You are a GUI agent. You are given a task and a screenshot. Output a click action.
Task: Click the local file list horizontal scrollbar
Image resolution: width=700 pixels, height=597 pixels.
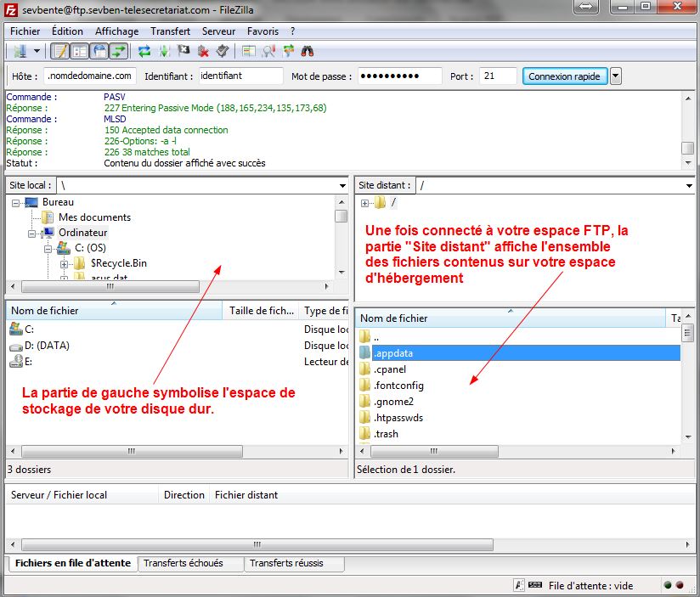[x=127, y=451]
